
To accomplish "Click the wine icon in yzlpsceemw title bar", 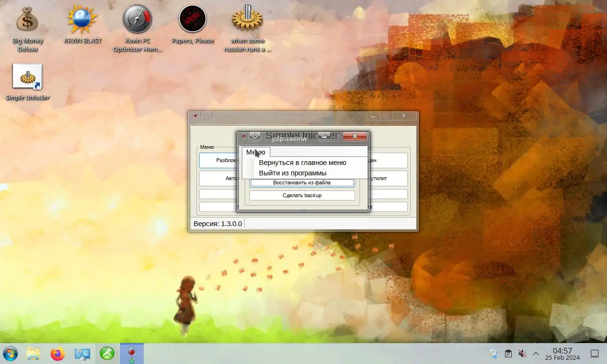I will 243,136.
